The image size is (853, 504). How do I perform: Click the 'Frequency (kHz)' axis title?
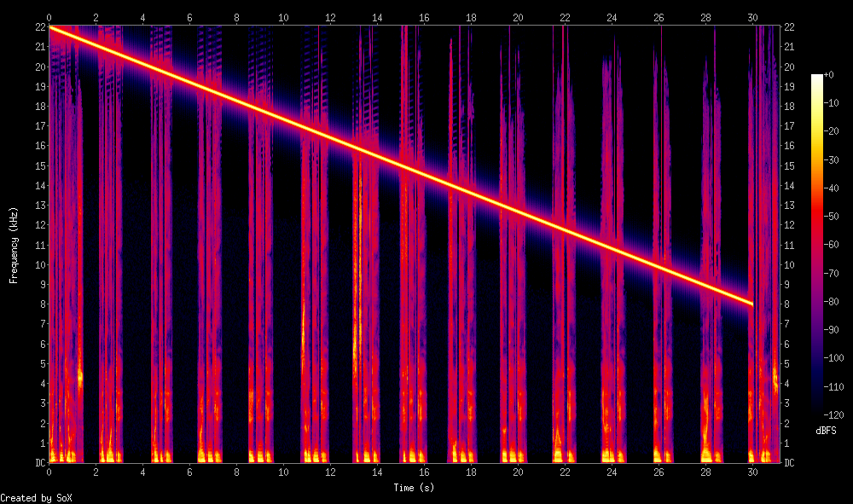(x=14, y=246)
